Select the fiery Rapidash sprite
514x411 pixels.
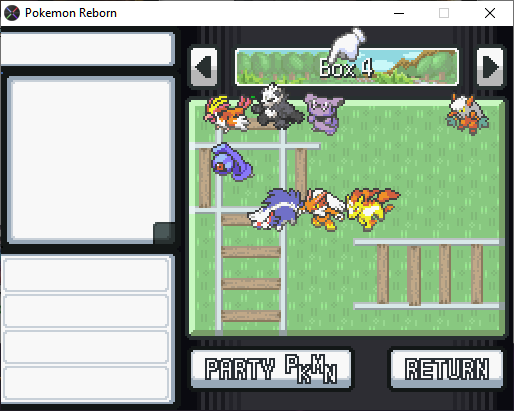tap(372, 209)
